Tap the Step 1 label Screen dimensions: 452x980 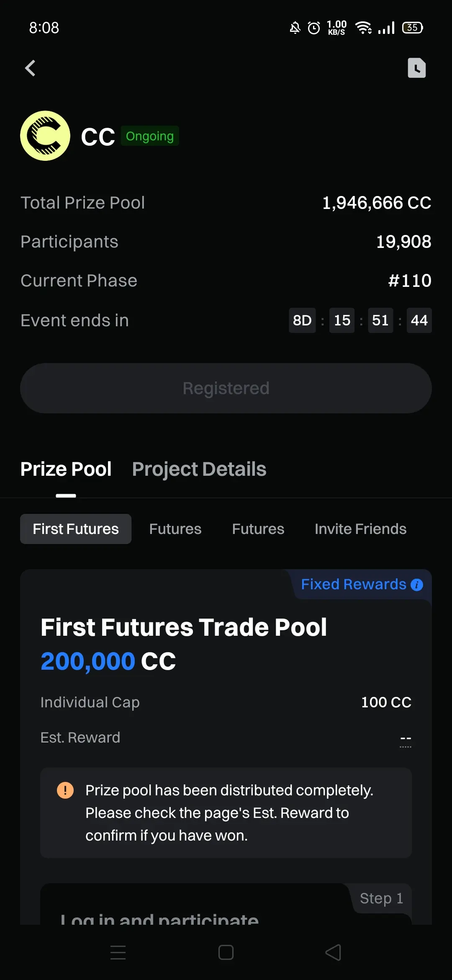[381, 898]
